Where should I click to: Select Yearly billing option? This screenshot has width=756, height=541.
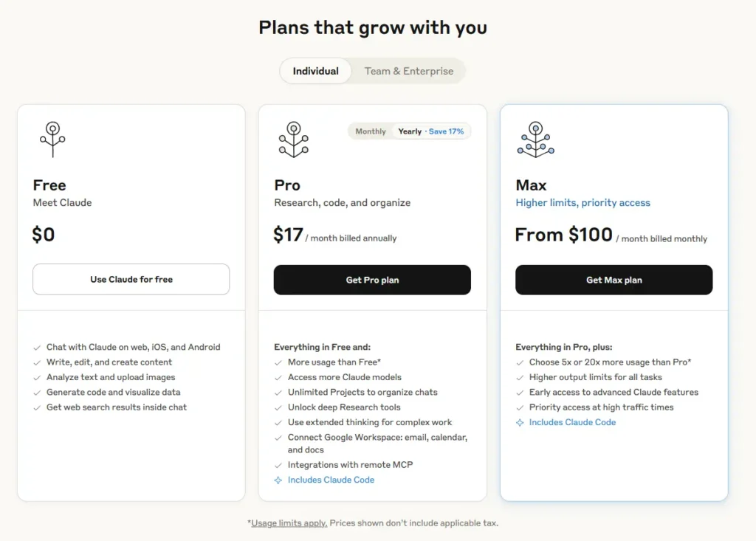pyautogui.click(x=410, y=131)
